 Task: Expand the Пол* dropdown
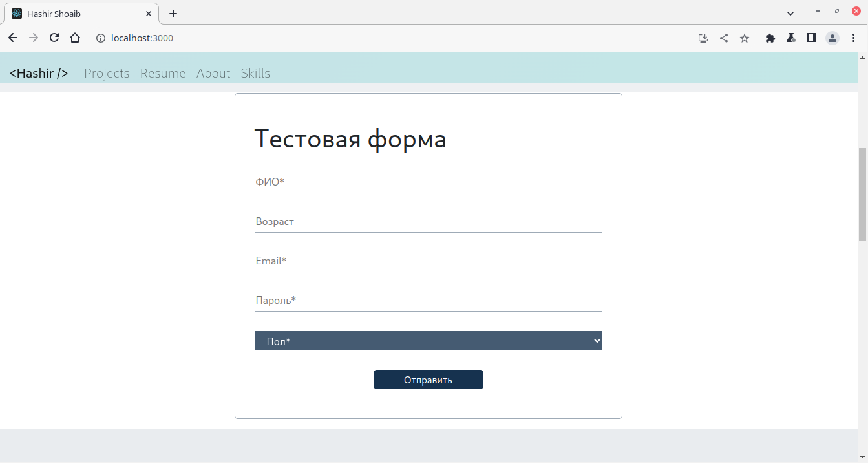coord(429,341)
